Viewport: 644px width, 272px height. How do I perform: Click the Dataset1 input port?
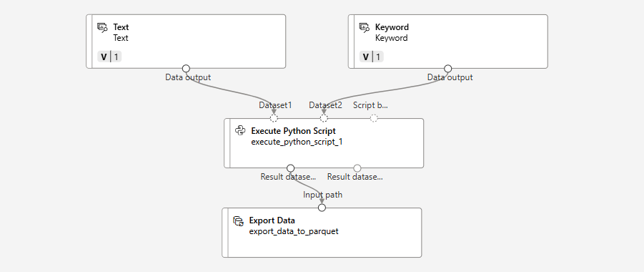[x=274, y=119]
